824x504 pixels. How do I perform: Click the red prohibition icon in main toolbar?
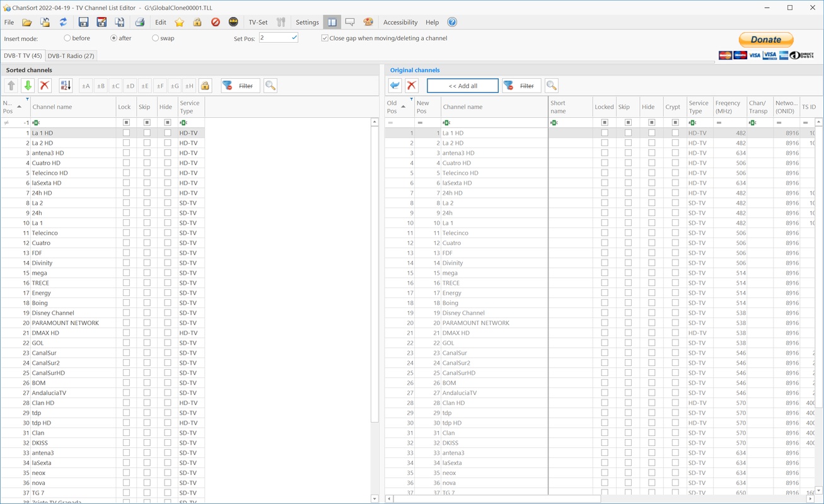pos(216,22)
